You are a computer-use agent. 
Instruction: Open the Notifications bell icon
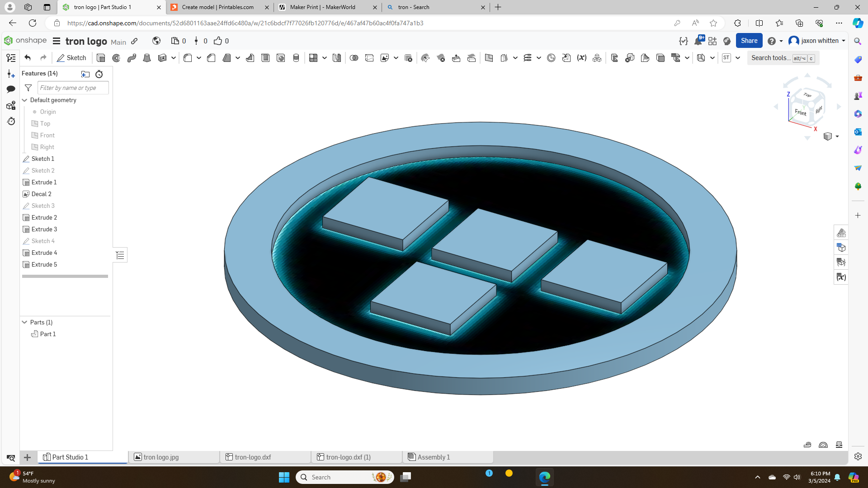(x=698, y=41)
